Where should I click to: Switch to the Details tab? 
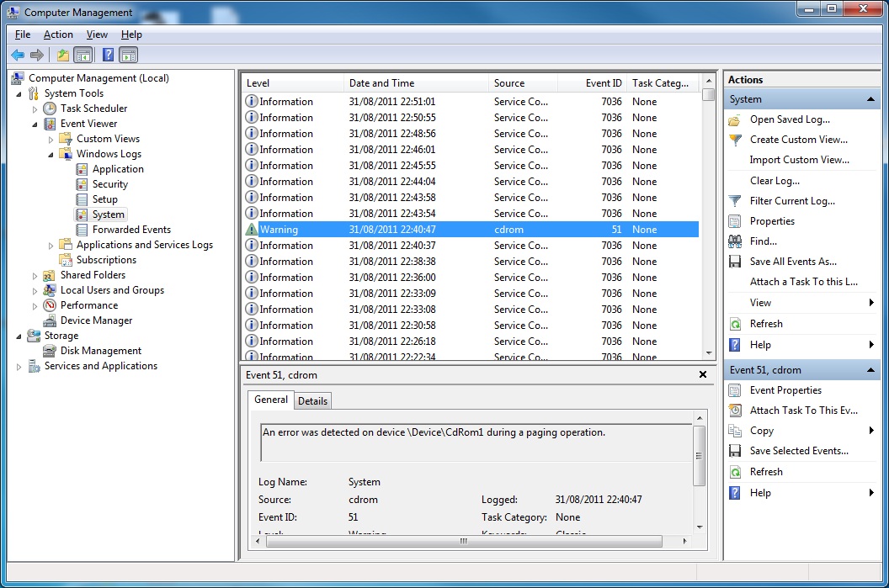click(312, 400)
